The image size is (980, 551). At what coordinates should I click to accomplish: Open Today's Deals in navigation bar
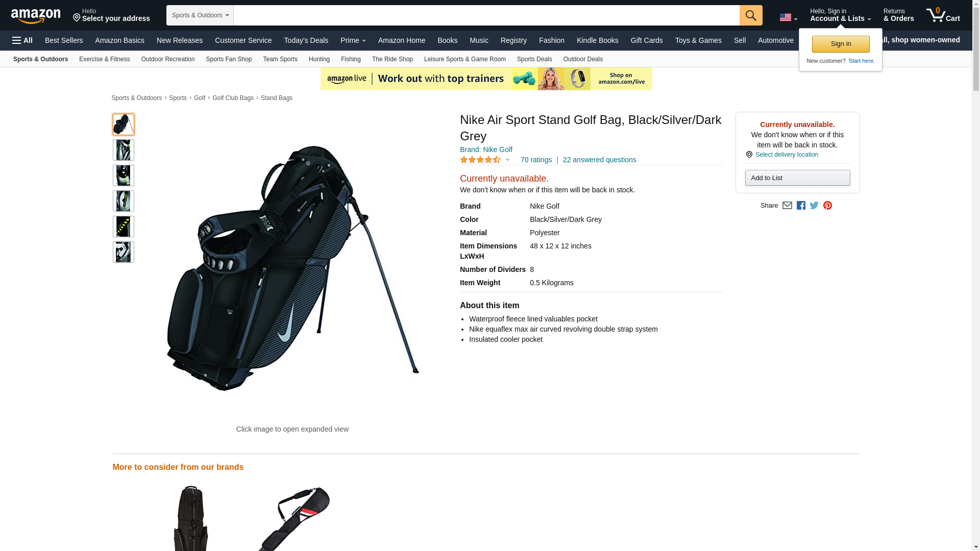click(x=306, y=40)
